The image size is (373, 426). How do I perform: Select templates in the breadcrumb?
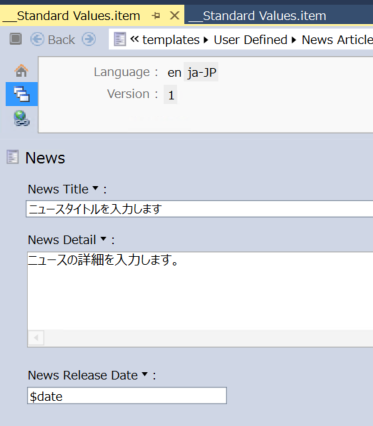click(x=171, y=40)
